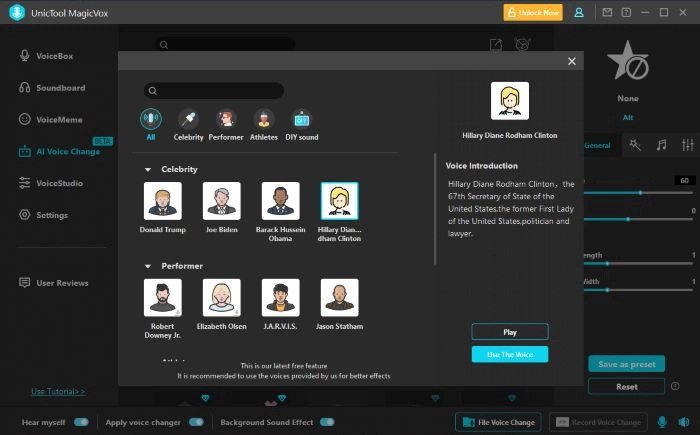Screen dimensions: 700x435
Task: Open the VoiceBox section in sidebar
Action: pyautogui.click(x=46, y=56)
